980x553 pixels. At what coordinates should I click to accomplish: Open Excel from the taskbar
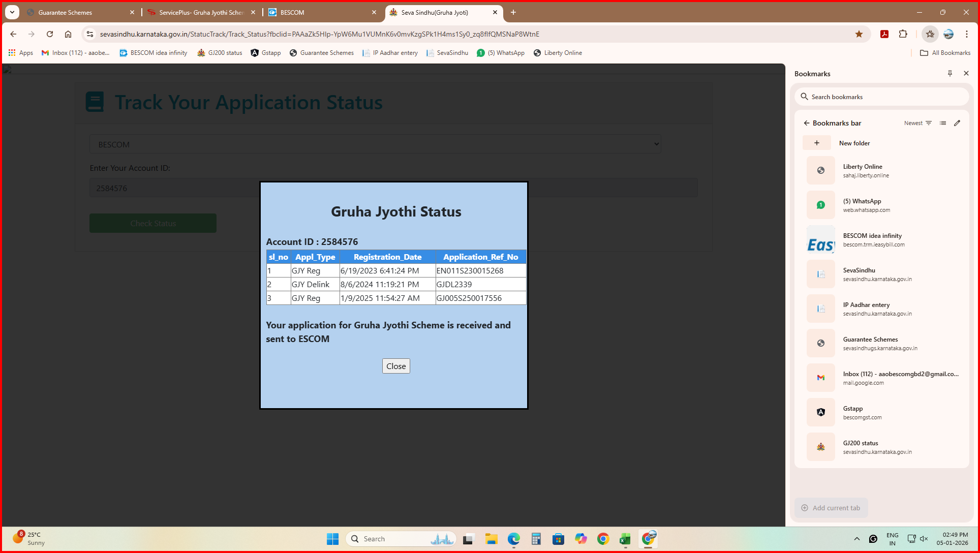[625, 539]
